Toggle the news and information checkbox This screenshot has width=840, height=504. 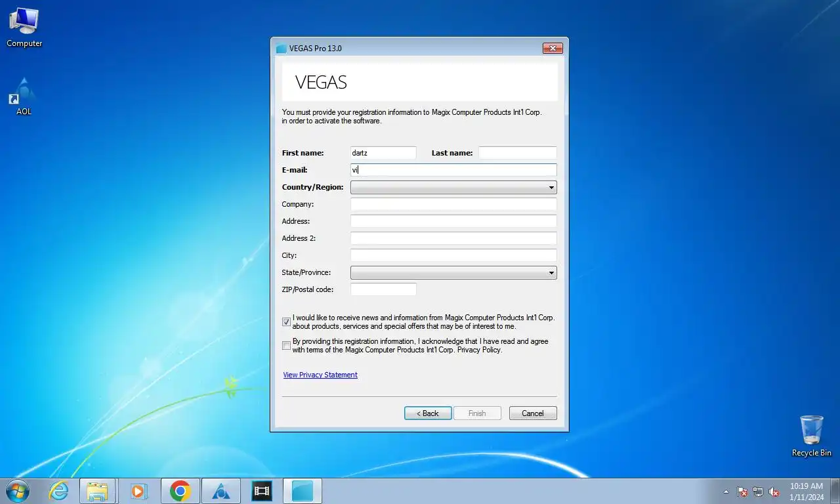pos(286,322)
